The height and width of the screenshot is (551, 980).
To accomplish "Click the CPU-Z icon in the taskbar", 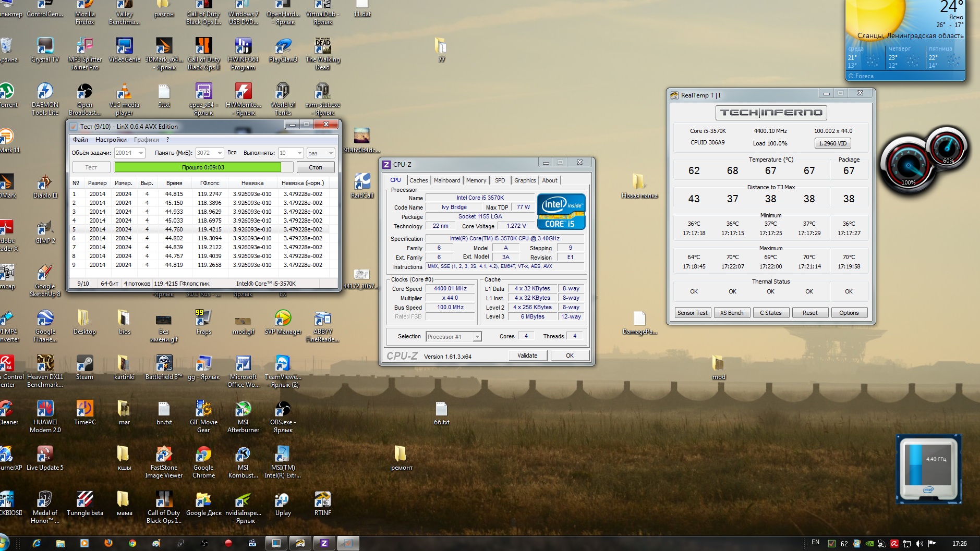I will pos(324,543).
